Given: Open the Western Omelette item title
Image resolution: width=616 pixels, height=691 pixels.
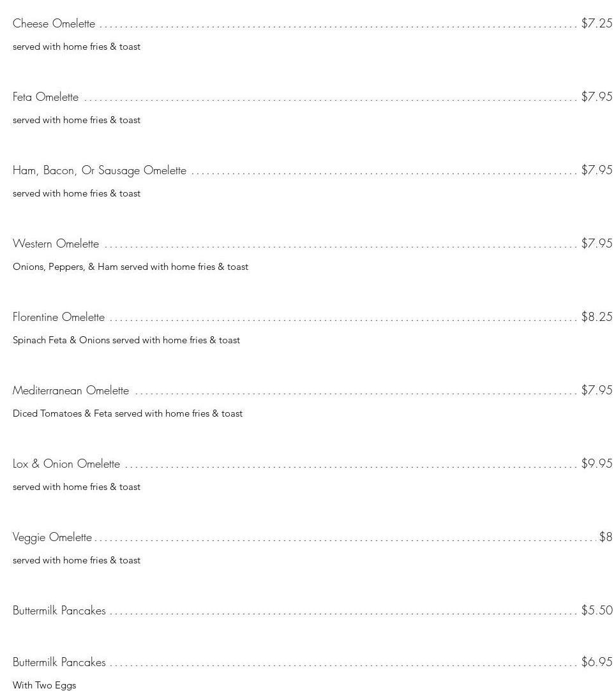Looking at the screenshot, I should (x=56, y=244).
